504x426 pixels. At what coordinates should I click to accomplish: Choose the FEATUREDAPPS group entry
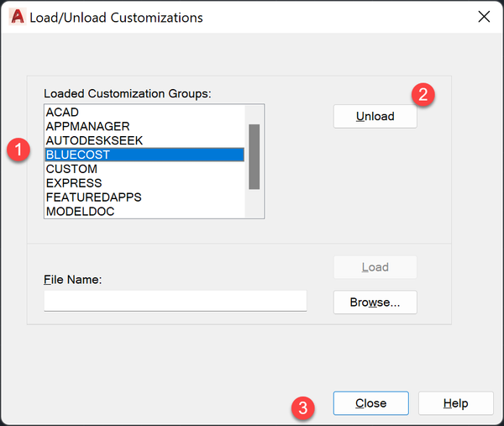93,197
